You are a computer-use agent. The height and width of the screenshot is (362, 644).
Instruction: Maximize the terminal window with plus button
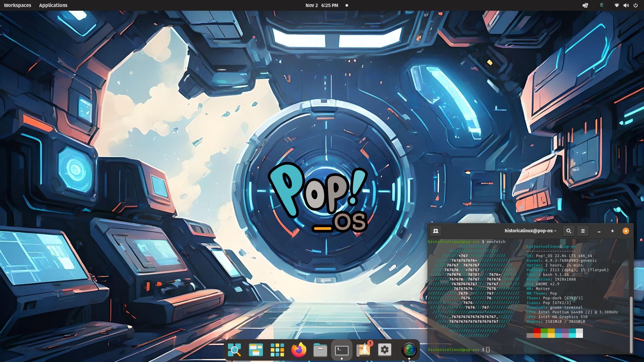click(612, 231)
